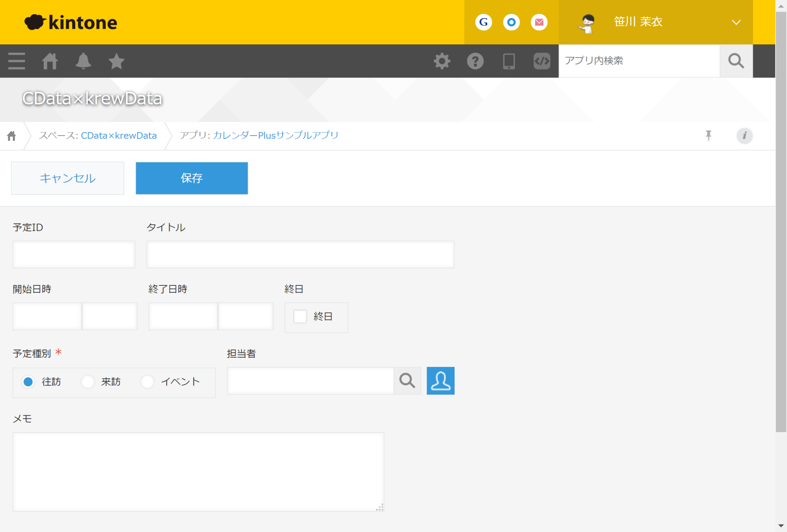Open the mobile view icon

tap(508, 61)
